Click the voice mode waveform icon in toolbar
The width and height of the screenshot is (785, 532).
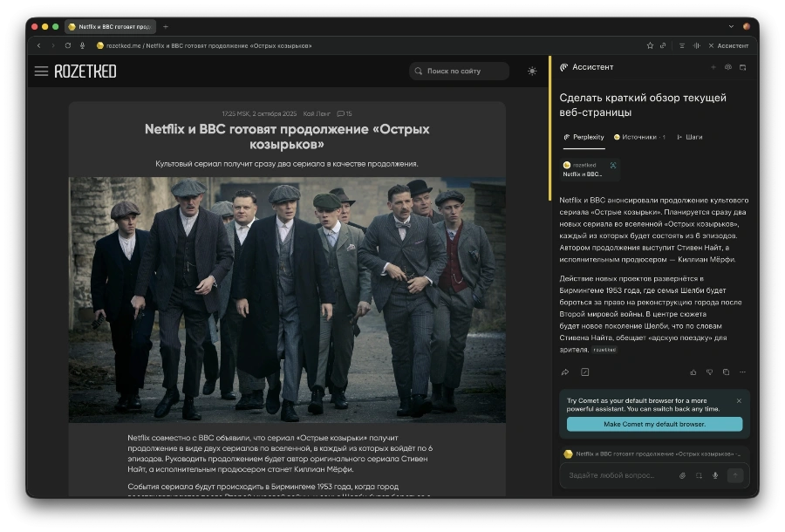coord(695,45)
